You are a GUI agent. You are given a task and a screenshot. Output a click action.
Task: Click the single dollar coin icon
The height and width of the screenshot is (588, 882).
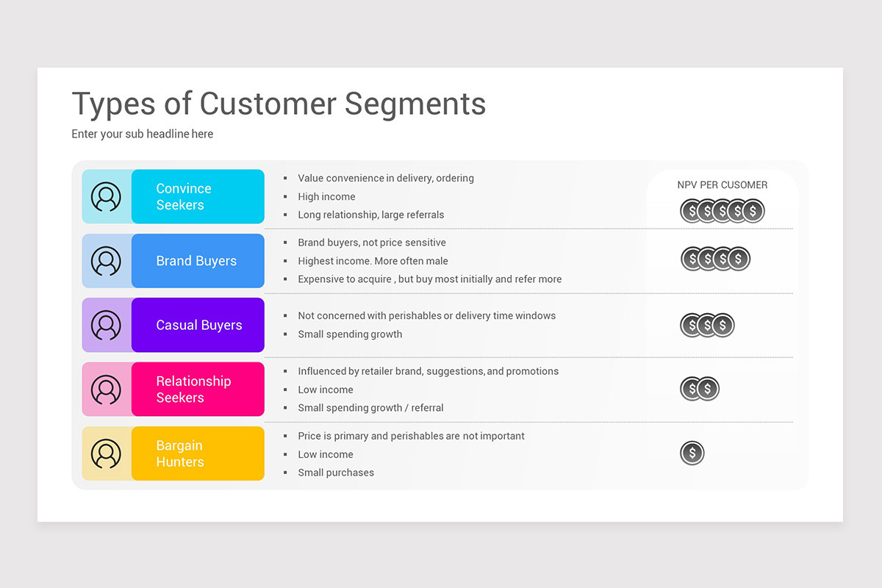coord(692,453)
